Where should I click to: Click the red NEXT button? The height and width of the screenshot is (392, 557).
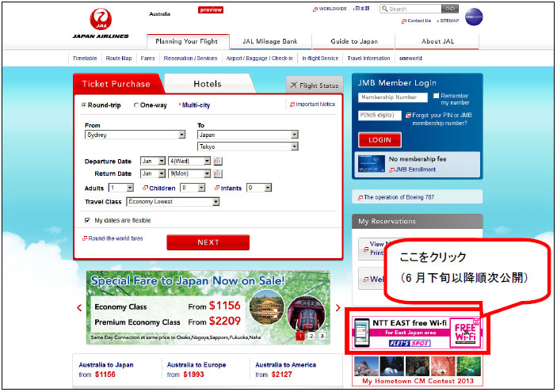(208, 242)
